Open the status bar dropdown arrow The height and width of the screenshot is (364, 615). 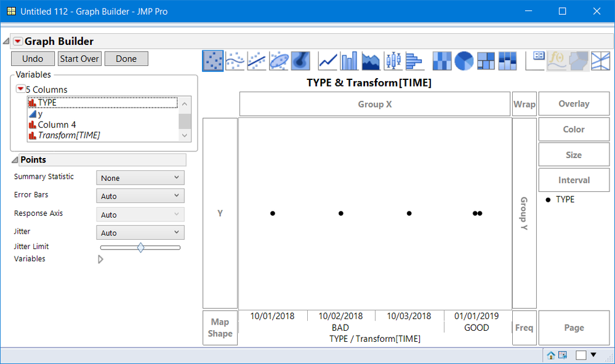coord(593,355)
